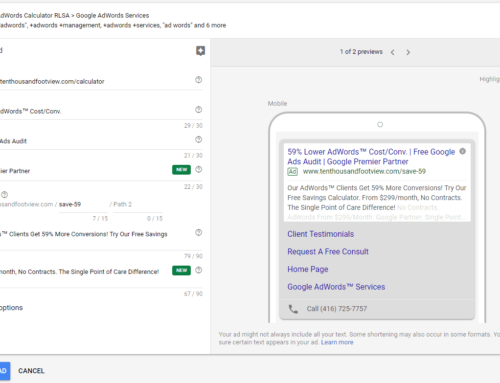Click the 7 / 15 path counter
Viewport: 500px width, 383px height.
(100, 219)
